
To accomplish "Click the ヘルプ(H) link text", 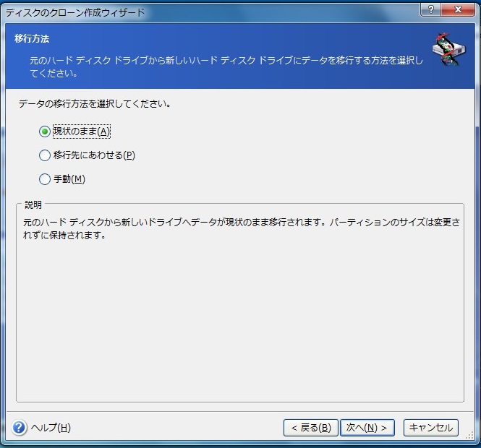I will (51, 428).
